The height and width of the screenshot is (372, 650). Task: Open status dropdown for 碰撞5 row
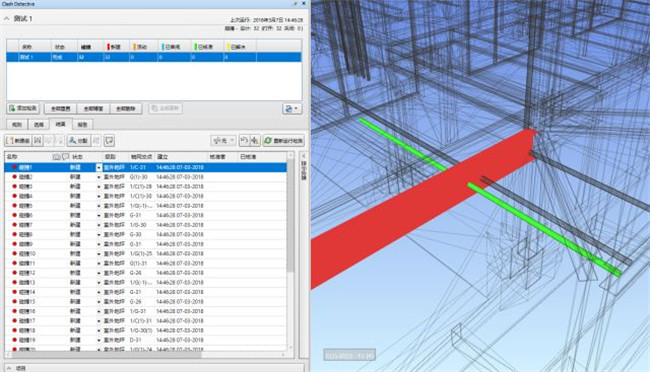(x=99, y=206)
